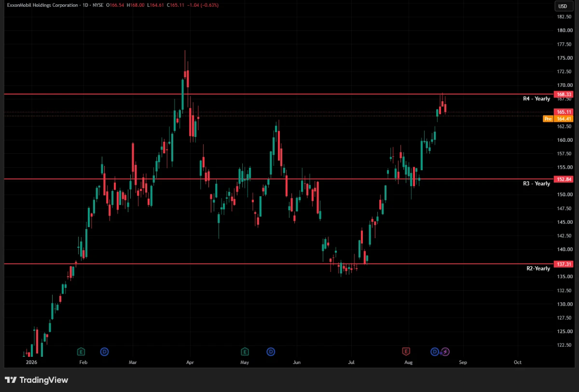Viewport: 579px width, 392px height.
Task: Select the August dividend 'D' icon
Action: 435,351
